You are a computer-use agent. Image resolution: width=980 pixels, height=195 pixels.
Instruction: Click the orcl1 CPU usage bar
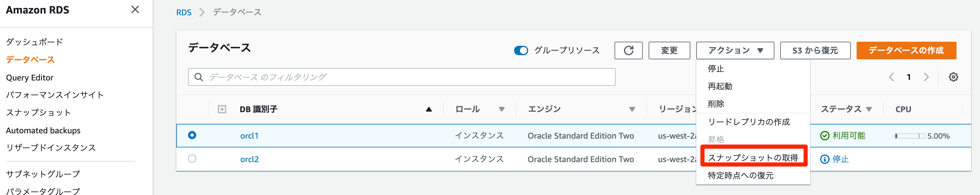pyautogui.click(x=909, y=136)
